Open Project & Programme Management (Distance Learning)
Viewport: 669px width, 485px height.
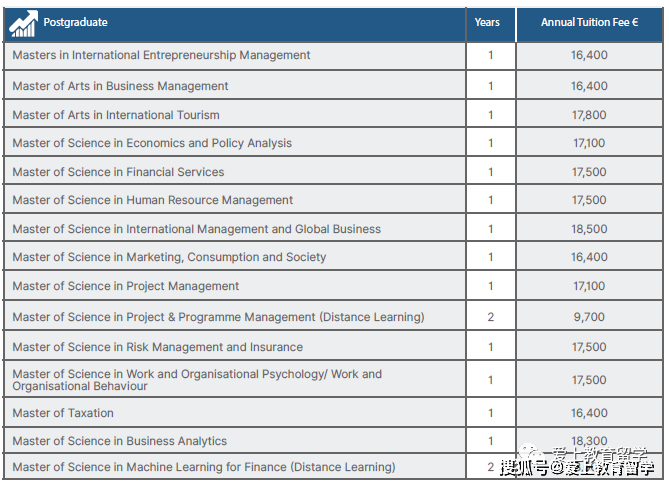click(x=218, y=317)
